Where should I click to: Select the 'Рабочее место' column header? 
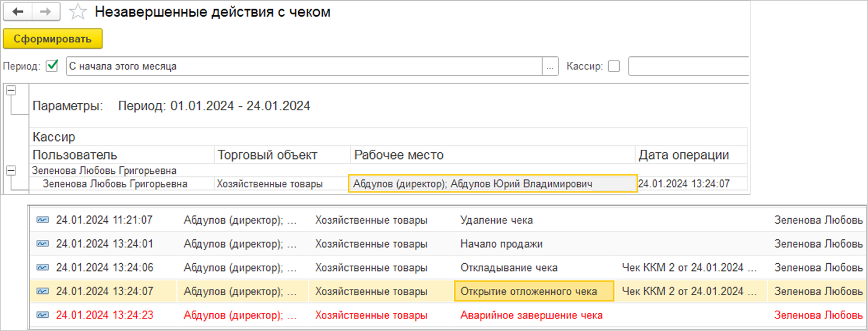(399, 155)
